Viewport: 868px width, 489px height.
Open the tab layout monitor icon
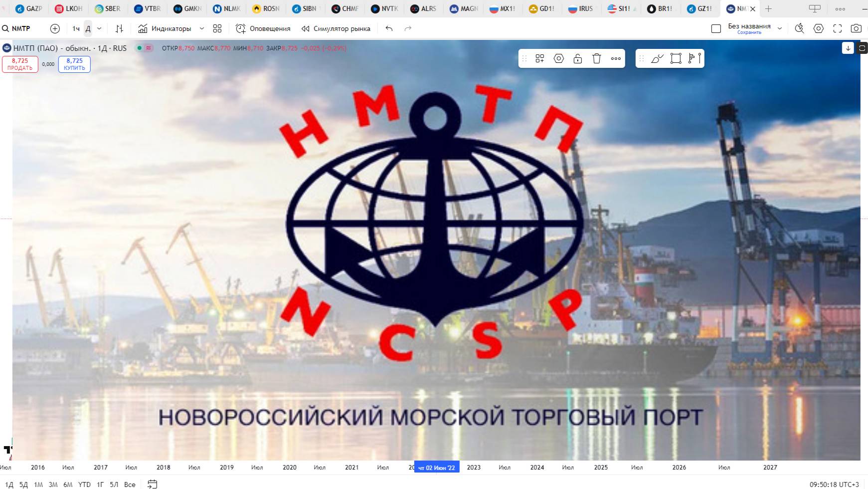point(815,9)
